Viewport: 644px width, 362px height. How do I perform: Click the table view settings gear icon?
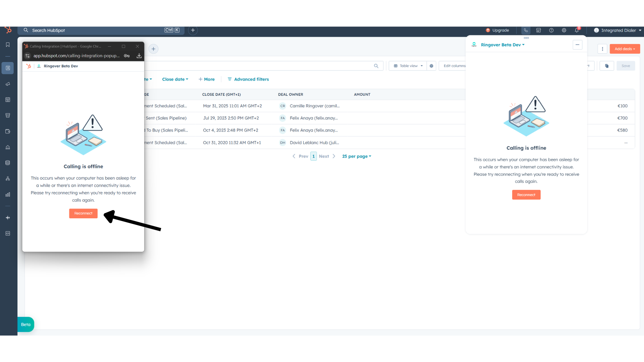click(431, 66)
